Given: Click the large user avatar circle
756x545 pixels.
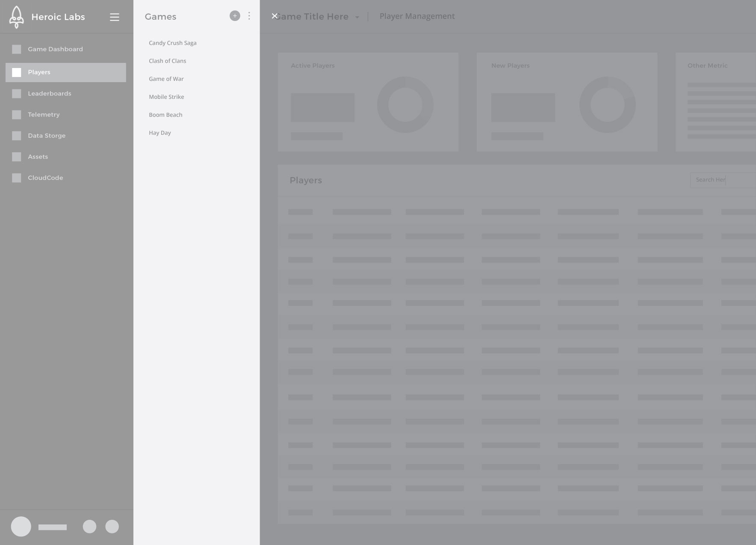Looking at the screenshot, I should (x=21, y=526).
